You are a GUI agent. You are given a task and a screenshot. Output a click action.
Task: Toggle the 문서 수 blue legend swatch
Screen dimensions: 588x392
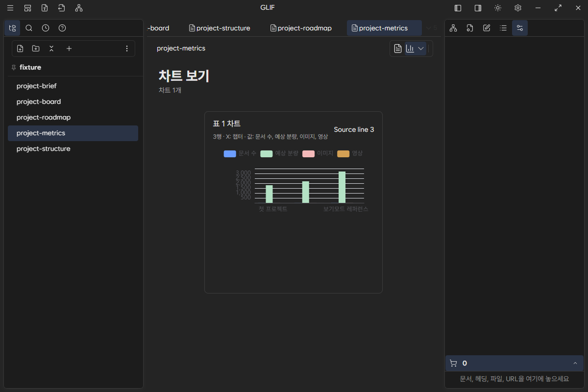230,153
